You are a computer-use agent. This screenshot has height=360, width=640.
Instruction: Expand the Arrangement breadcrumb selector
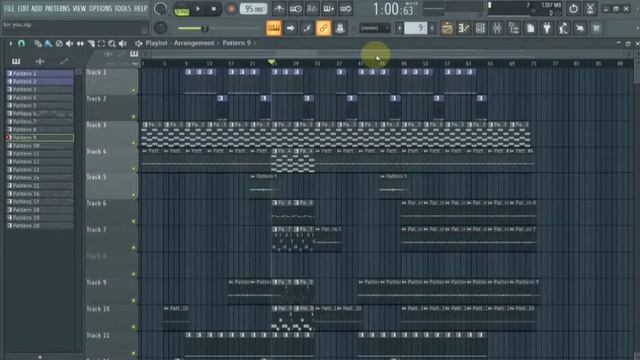click(194, 43)
